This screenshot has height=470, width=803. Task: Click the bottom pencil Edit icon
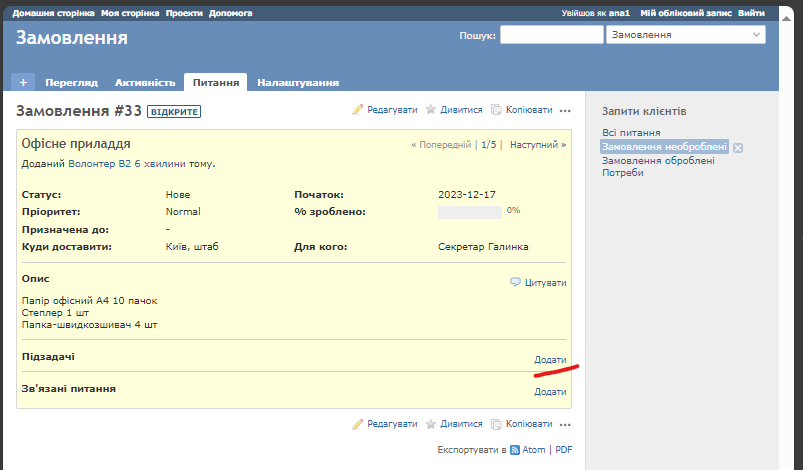(x=358, y=424)
